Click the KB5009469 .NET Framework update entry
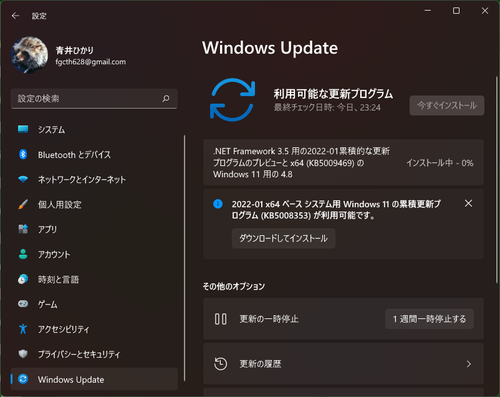This screenshot has height=397, width=500. tap(343, 162)
